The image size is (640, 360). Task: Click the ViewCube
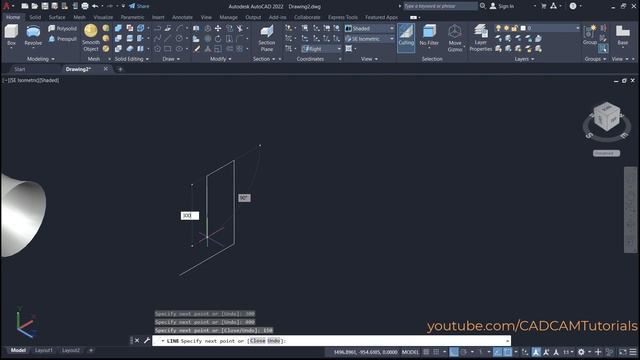(607, 117)
